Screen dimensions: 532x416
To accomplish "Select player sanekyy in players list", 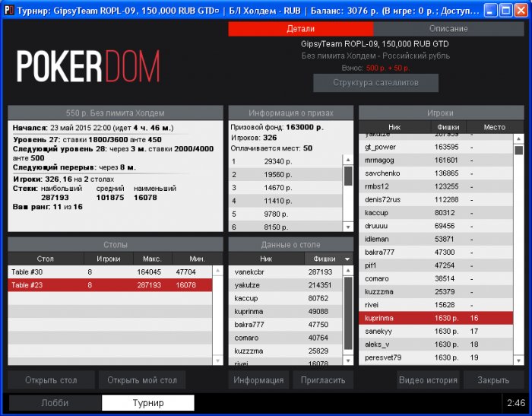I will pos(436,332).
